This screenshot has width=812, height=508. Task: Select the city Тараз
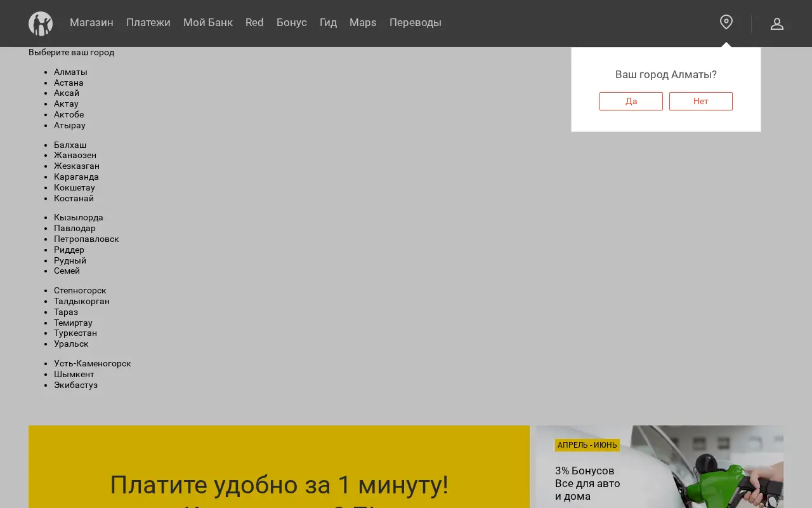tap(66, 312)
